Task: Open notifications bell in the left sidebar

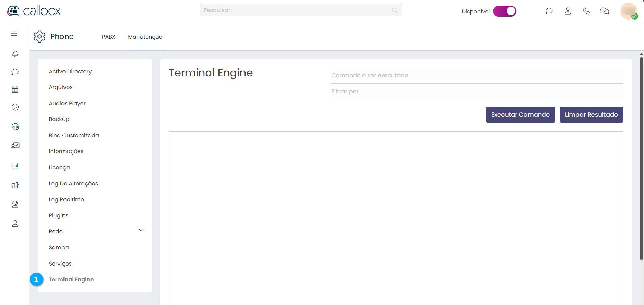Action: point(15,54)
